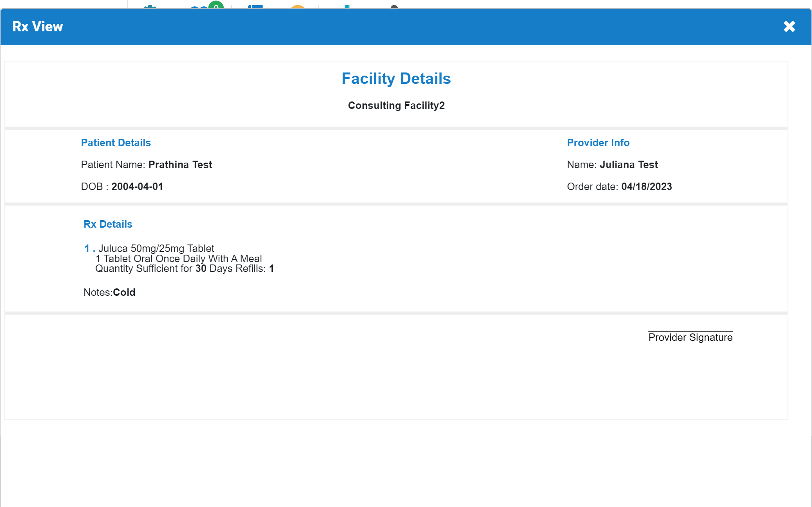The image size is (812, 507).
Task: Click the Provider Info heading
Action: pyautogui.click(x=598, y=143)
